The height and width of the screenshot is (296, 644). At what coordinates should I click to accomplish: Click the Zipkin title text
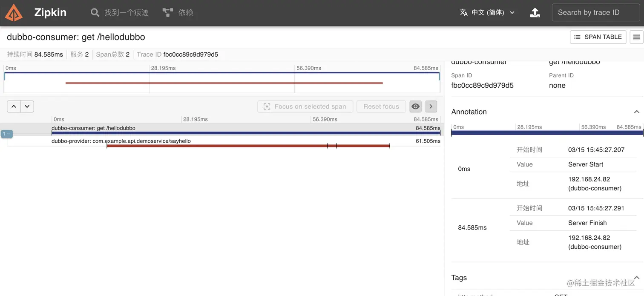pyautogui.click(x=50, y=13)
